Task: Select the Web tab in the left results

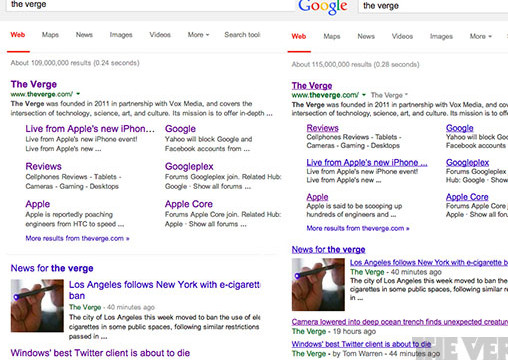Action: (x=18, y=35)
